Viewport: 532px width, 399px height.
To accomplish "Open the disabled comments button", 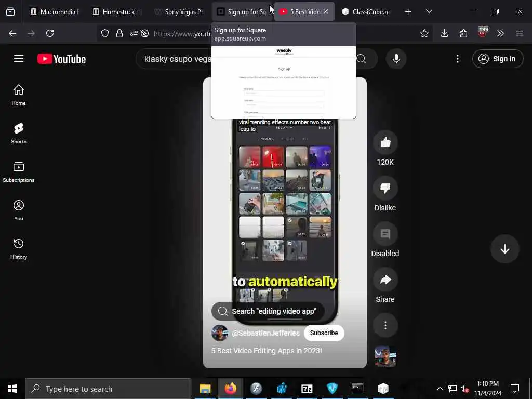I will pos(385,234).
